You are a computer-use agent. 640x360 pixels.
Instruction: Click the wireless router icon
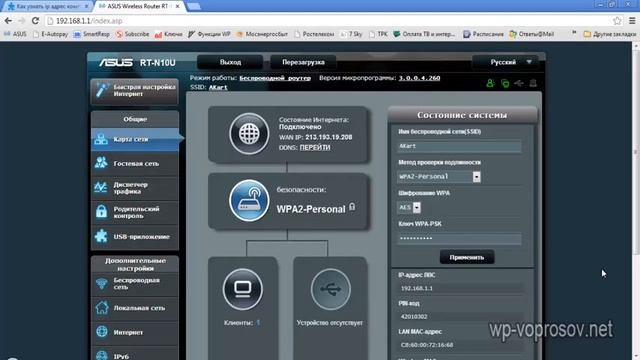coord(249,200)
